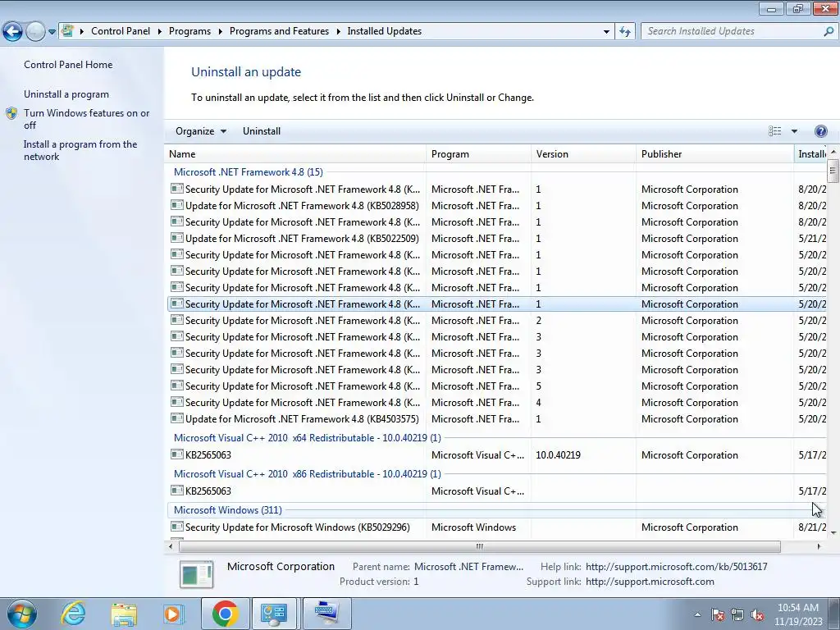The width and height of the screenshot is (840, 630).
Task: Change view using the view icon
Action: pos(774,131)
